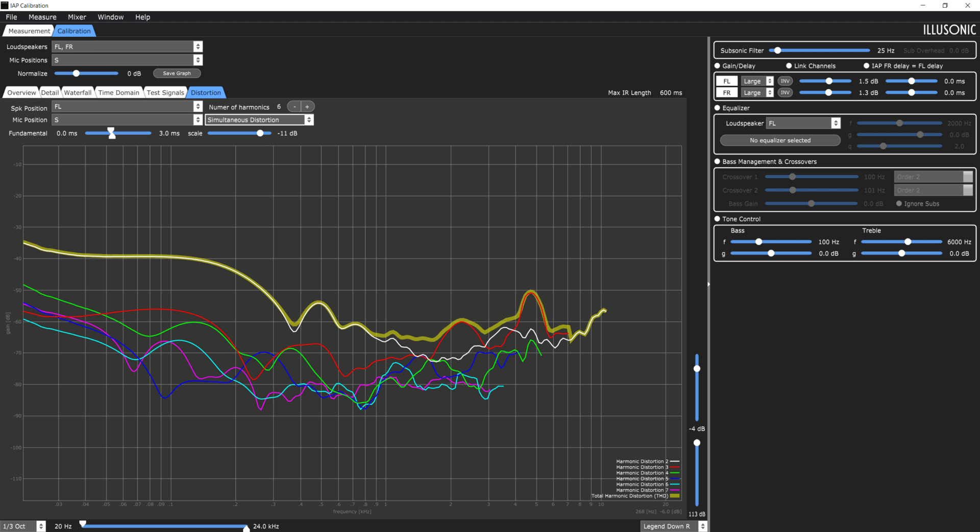Image resolution: width=980 pixels, height=532 pixels.
Task: Click the INV button for FR channel
Action: 785,92
